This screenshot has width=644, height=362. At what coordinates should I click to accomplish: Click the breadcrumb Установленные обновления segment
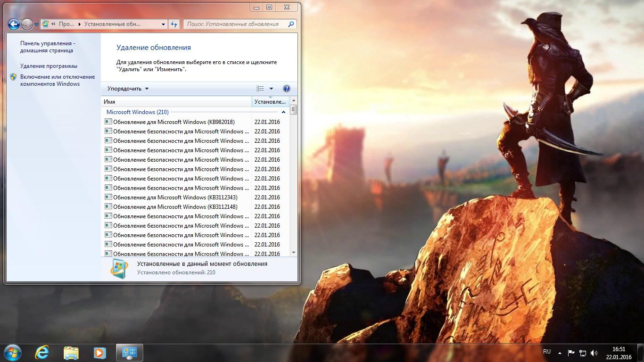pos(112,24)
